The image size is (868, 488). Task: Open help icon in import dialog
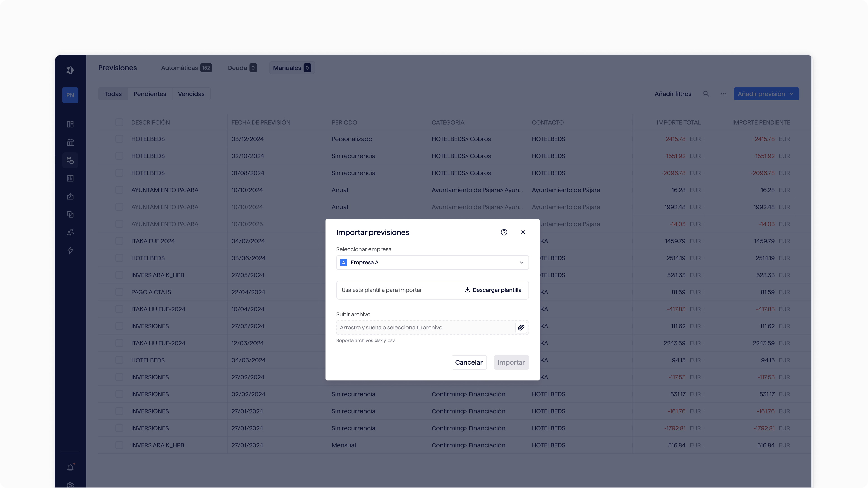point(504,232)
